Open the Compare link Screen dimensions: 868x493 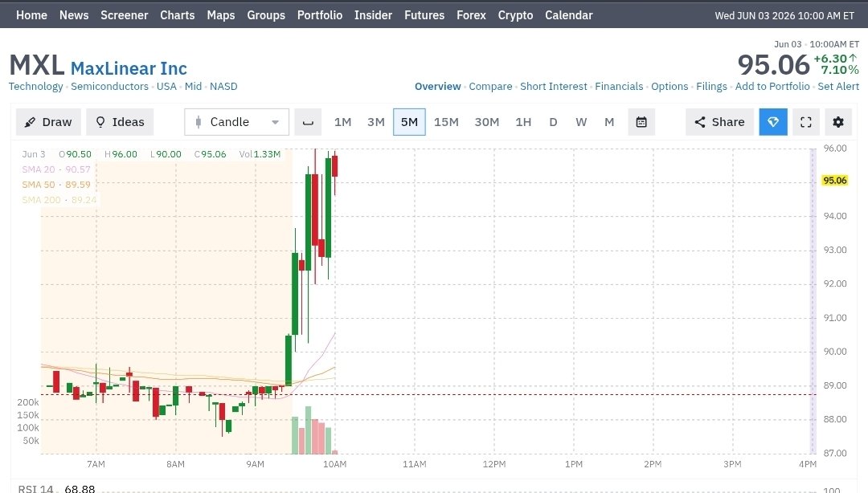490,87
